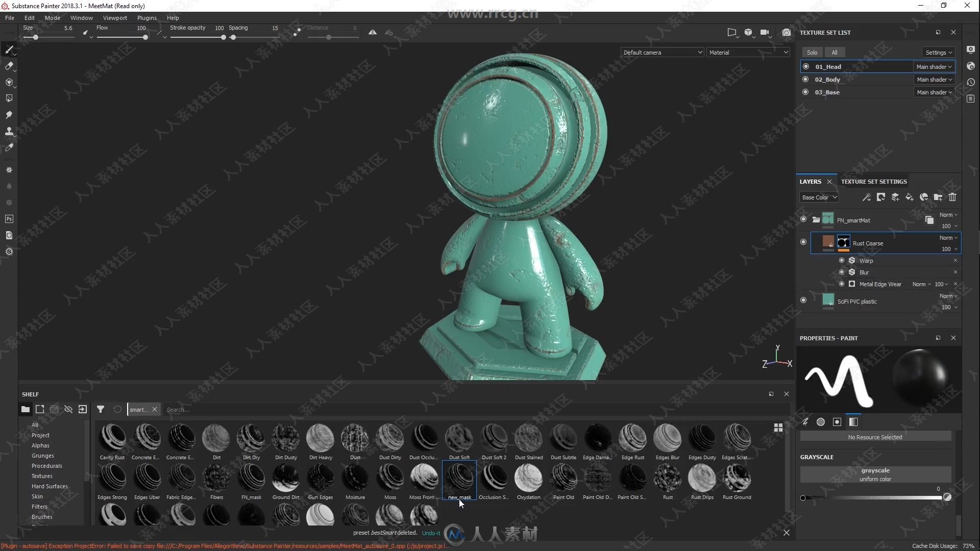980x551 pixels.
Task: Toggle shelf hidden-items eye icon
Action: tap(68, 409)
